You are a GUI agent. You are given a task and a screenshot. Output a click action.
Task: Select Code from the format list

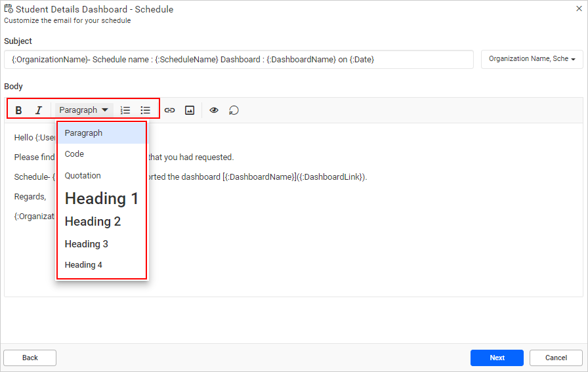tap(102, 154)
